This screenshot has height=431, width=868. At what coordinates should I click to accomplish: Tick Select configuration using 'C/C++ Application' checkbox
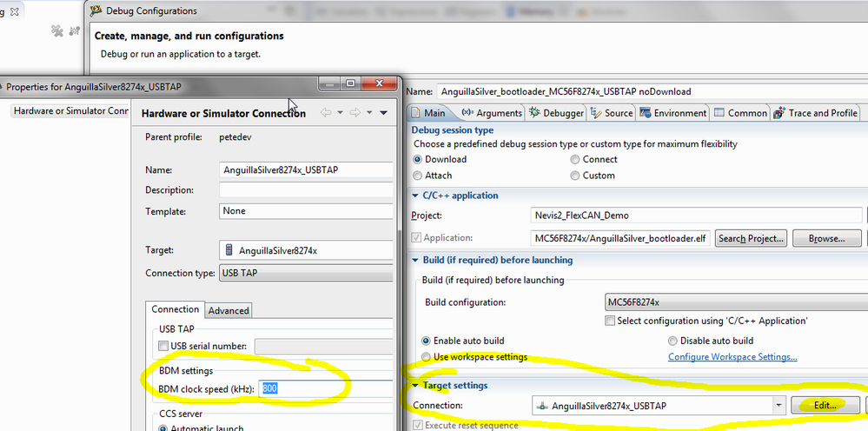click(x=610, y=321)
